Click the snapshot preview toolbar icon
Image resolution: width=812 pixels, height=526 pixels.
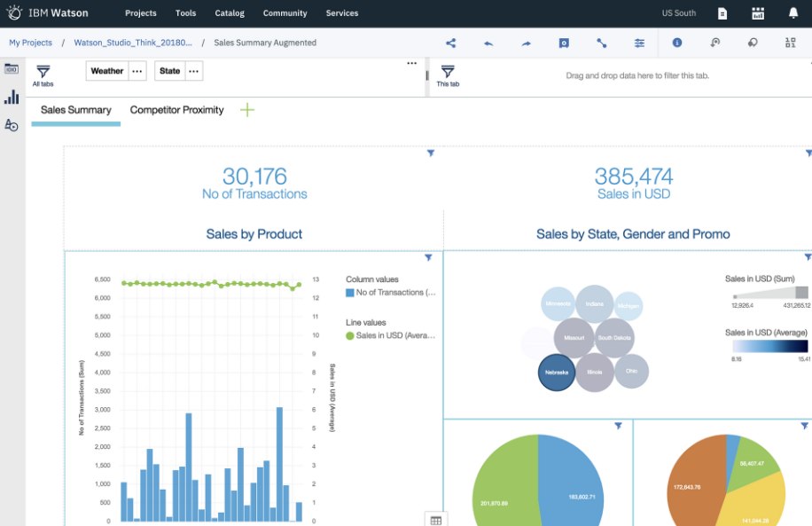pos(564,43)
